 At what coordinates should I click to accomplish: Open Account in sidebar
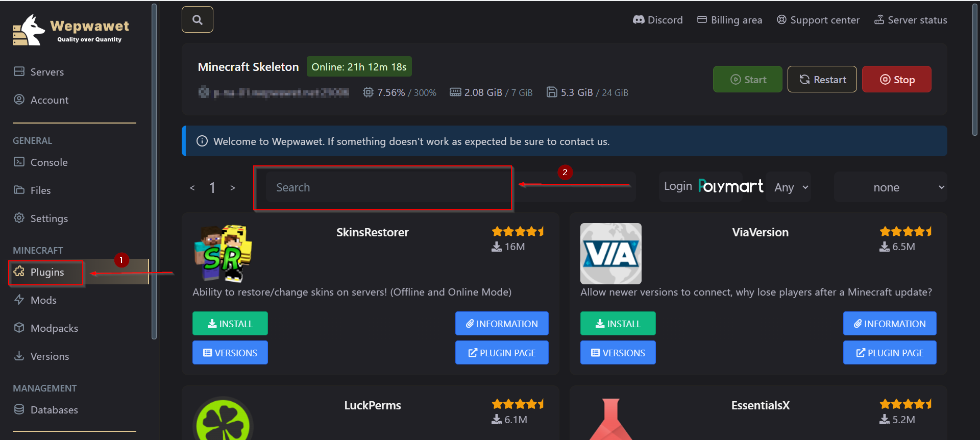(41, 100)
